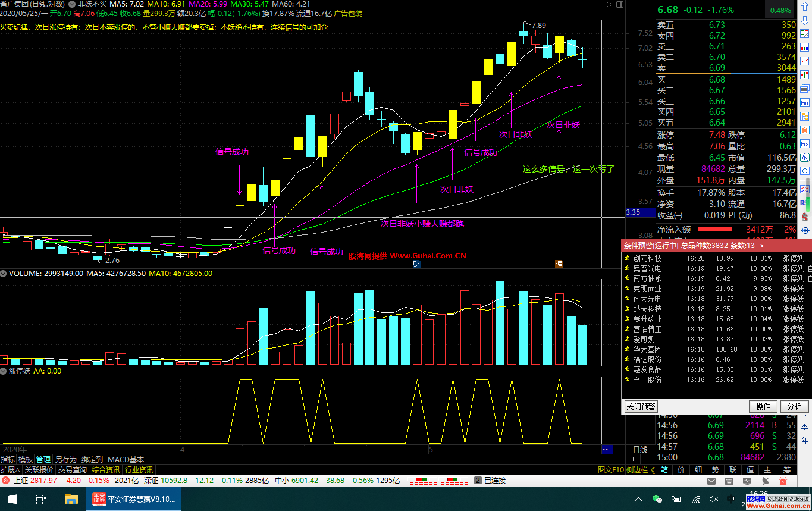Open the keyboard icon in status bar
Viewport: 812px width, 511px height.
[x=729, y=481]
